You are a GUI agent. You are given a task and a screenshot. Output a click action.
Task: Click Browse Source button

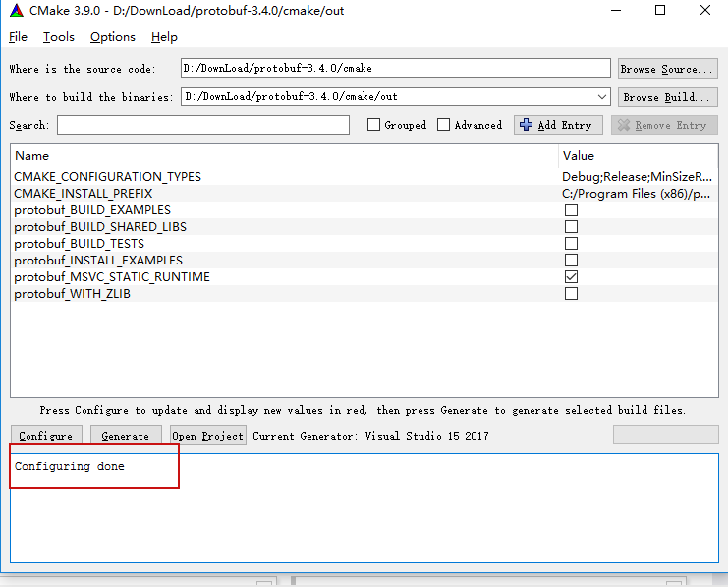click(x=668, y=69)
